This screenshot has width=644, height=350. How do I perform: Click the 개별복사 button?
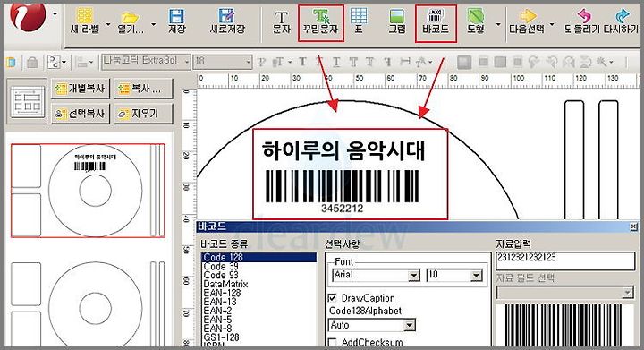coord(80,89)
